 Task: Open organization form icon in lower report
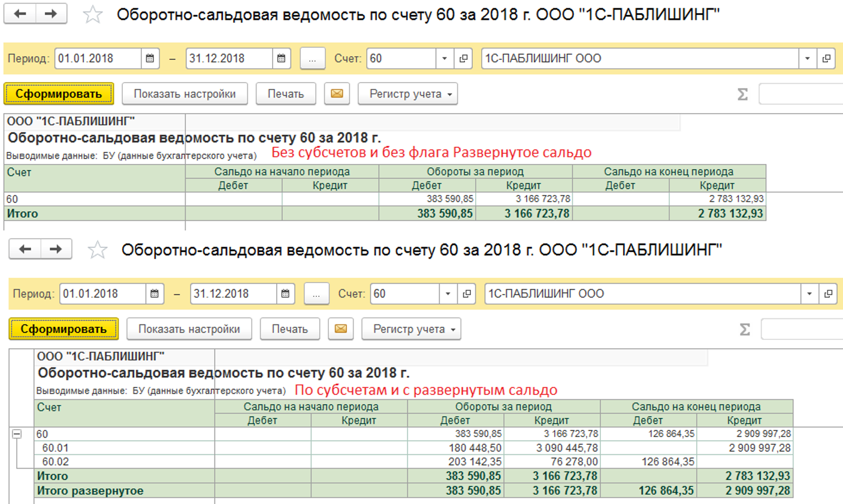pyautogui.click(x=828, y=294)
